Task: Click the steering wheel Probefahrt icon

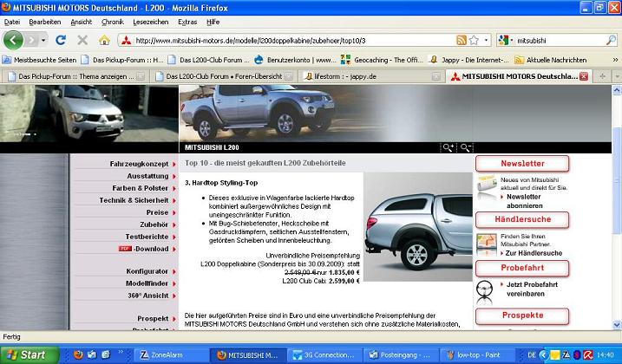Action: pyautogui.click(x=484, y=291)
